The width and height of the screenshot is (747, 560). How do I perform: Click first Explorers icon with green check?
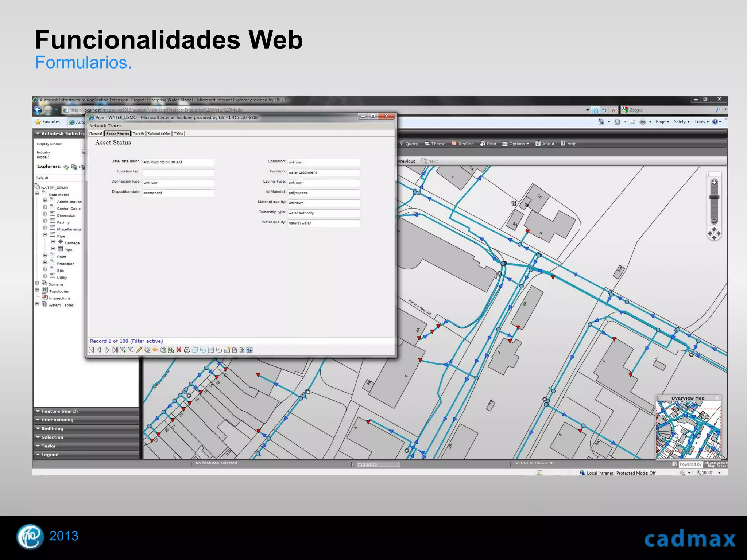[66, 167]
